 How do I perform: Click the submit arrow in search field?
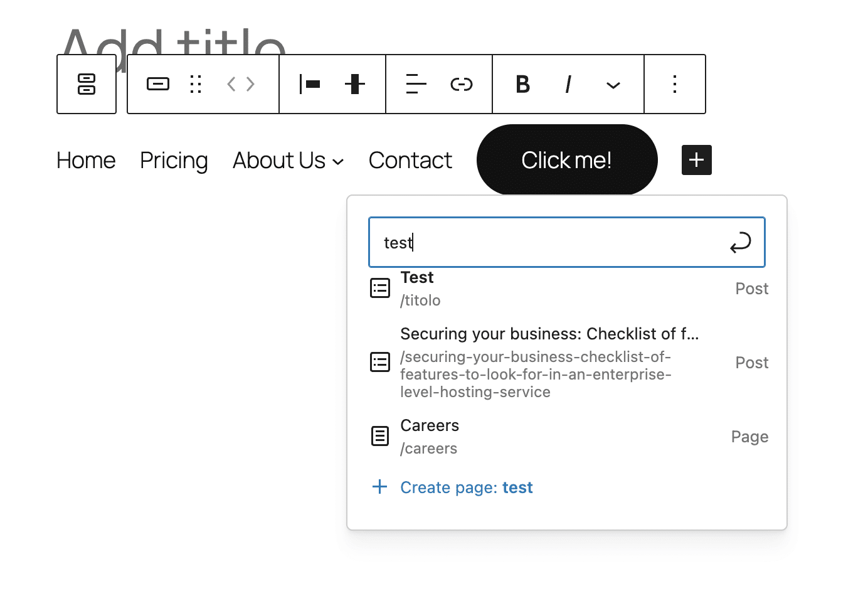pos(741,242)
